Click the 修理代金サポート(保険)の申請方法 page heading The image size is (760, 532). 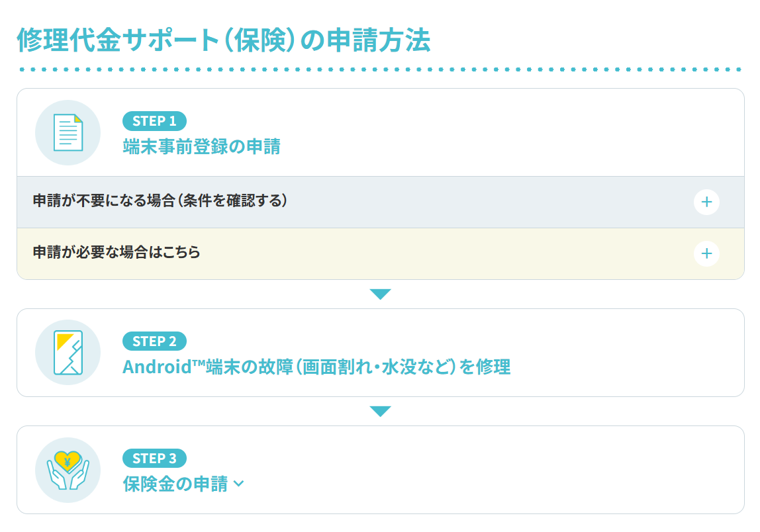coord(224,40)
